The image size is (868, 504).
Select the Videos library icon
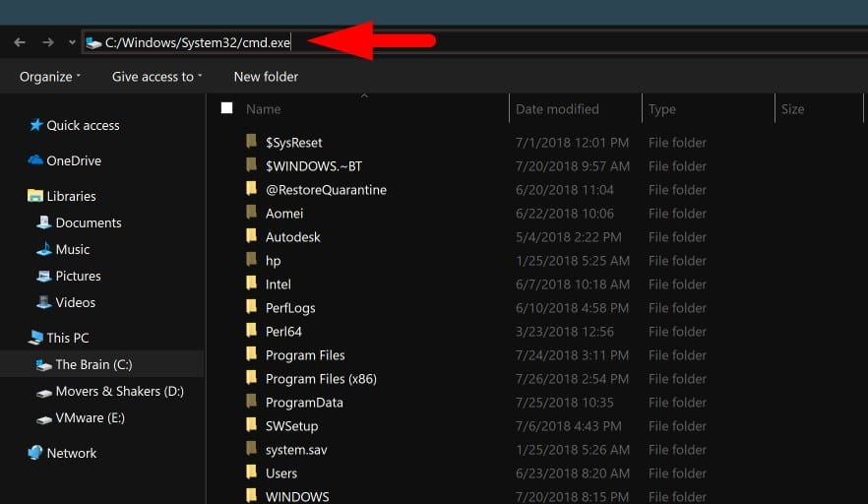pos(43,303)
